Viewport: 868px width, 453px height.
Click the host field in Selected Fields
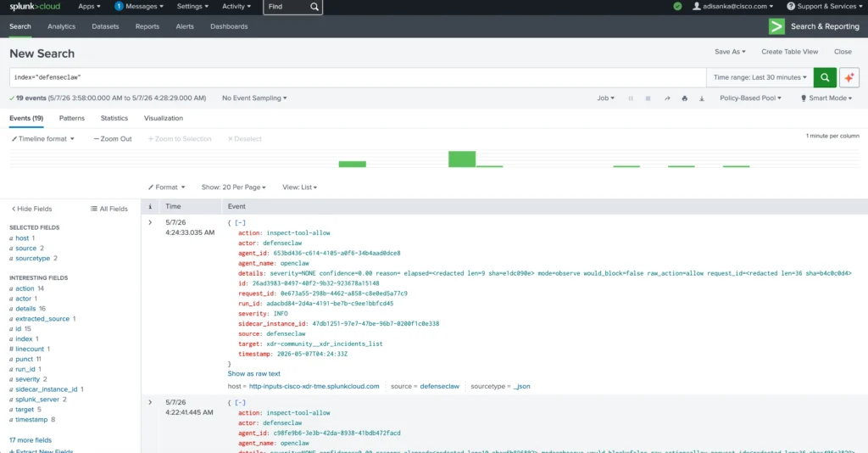pos(22,238)
